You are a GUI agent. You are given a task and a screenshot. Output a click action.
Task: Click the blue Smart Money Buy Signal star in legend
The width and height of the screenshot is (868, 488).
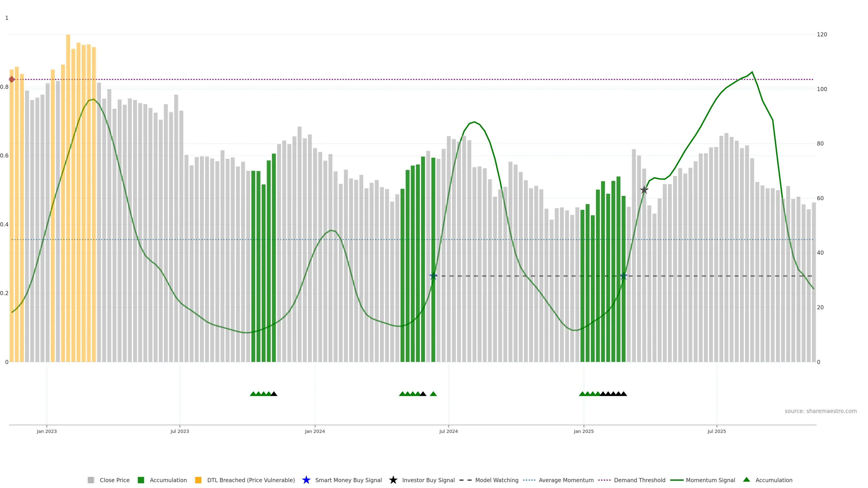(x=306, y=480)
